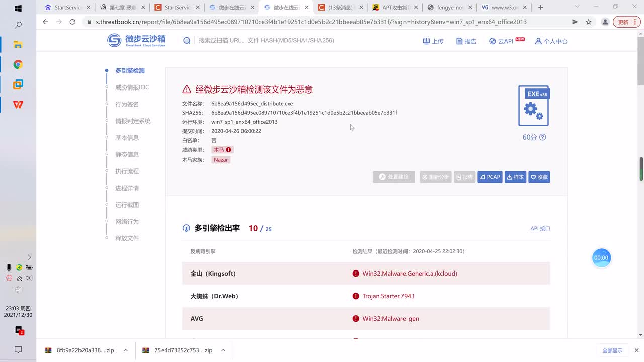
Task: Expand menu for 8fb9a22b20a338 zip download
Action: coord(126,350)
